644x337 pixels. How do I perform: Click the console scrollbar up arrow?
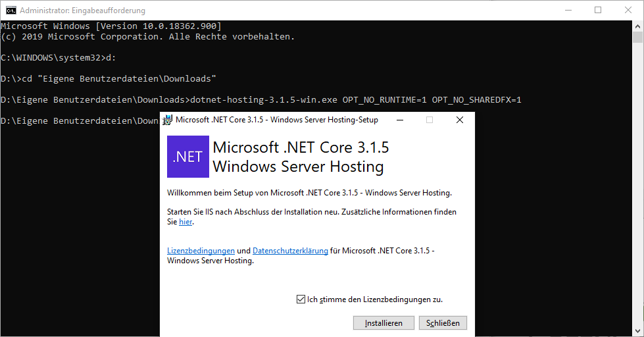tap(637, 26)
